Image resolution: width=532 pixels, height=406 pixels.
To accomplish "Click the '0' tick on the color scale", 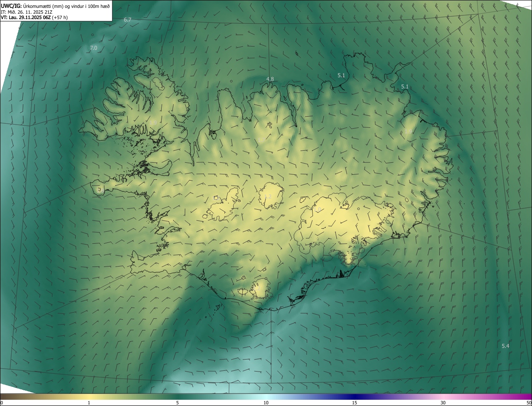I will [x=2, y=403].
